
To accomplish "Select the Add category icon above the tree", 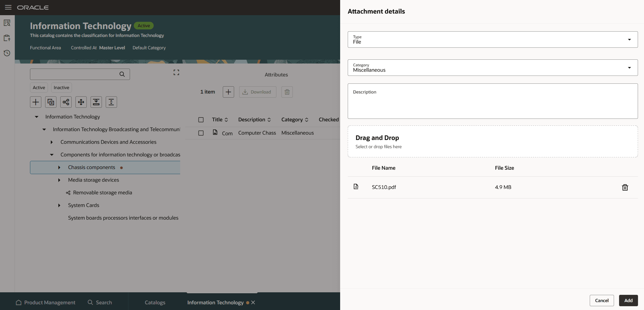I will [35, 102].
